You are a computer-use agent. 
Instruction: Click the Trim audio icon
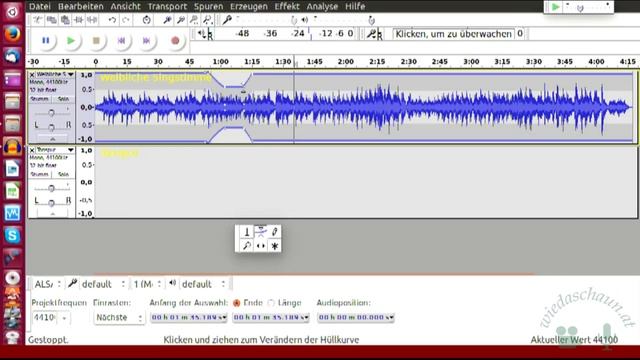coord(79,20)
